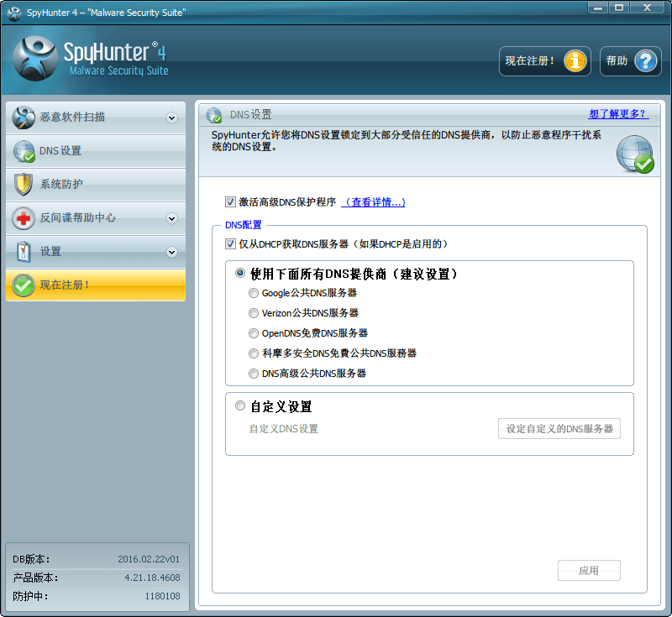The height and width of the screenshot is (617, 672).
Task: Open the DNS 设置 sidebar item
Action: tap(60, 151)
